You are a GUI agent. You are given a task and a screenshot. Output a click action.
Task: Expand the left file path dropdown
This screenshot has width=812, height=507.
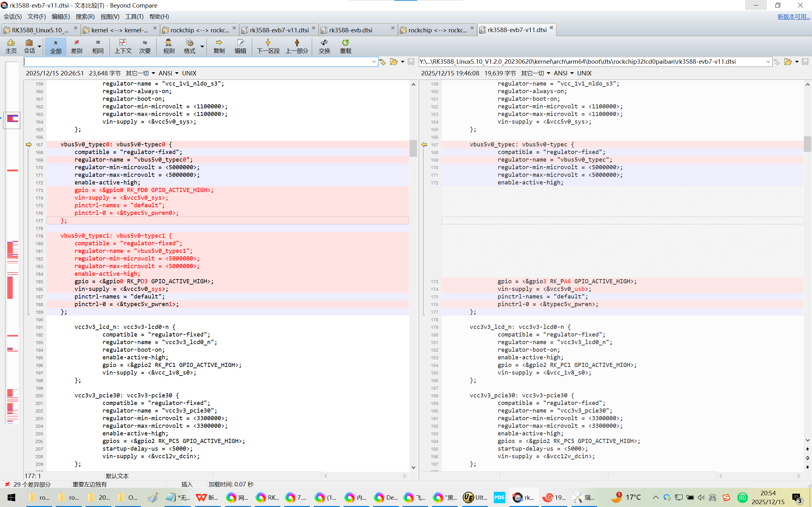tap(374, 62)
